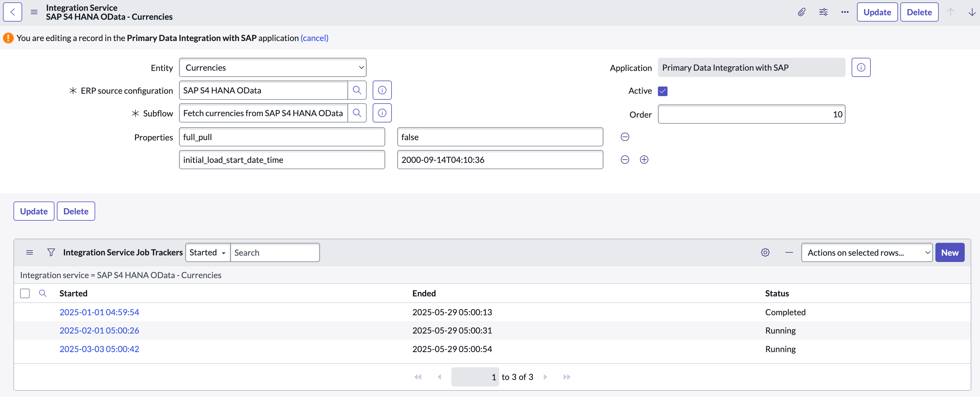The height and width of the screenshot is (397, 980).
Task: Preview the Application record info icon
Action: click(861, 67)
